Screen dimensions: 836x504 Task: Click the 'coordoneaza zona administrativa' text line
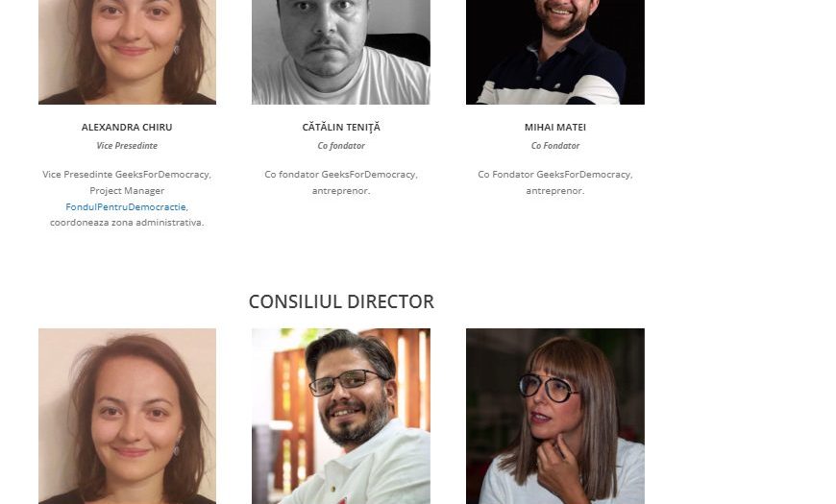127,223
